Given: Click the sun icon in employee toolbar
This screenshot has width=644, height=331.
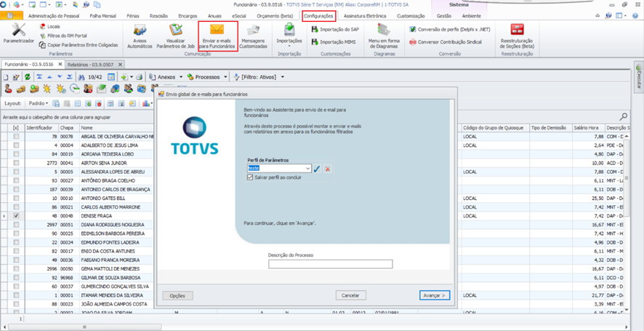Looking at the screenshot, I should (x=47, y=89).
